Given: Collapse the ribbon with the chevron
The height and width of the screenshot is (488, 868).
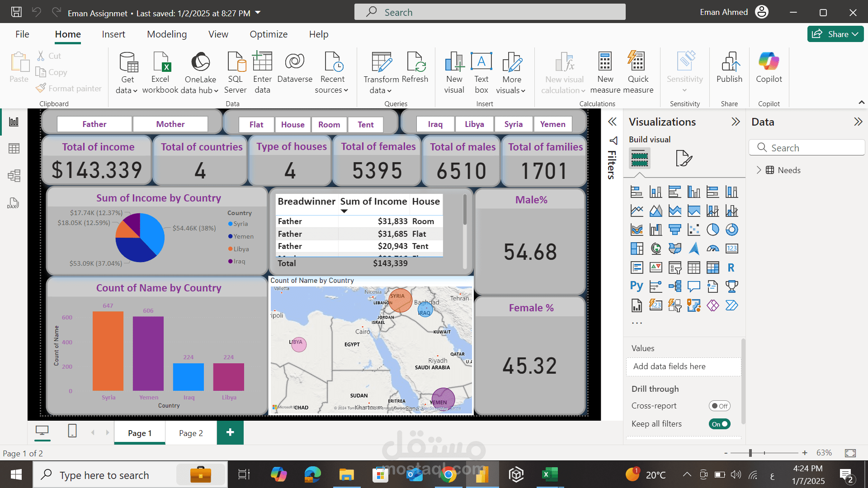Looking at the screenshot, I should [x=861, y=103].
